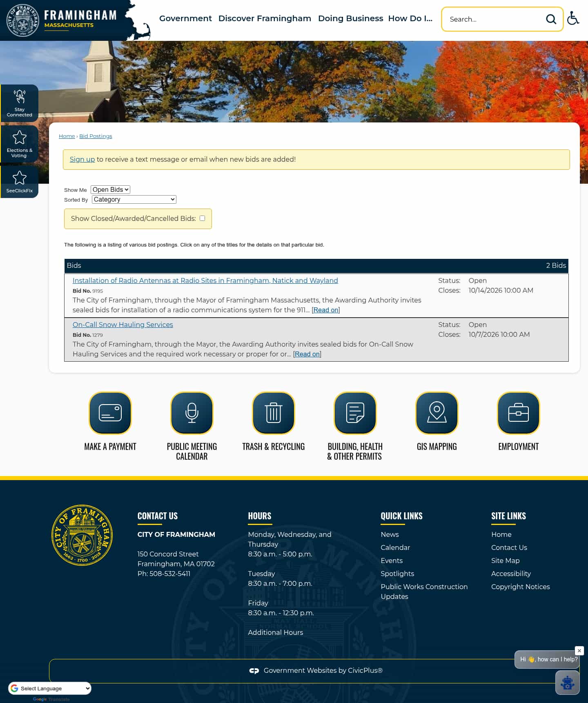Click the Copyright Notices link
Image resolution: width=588 pixels, height=703 pixels.
[521, 587]
